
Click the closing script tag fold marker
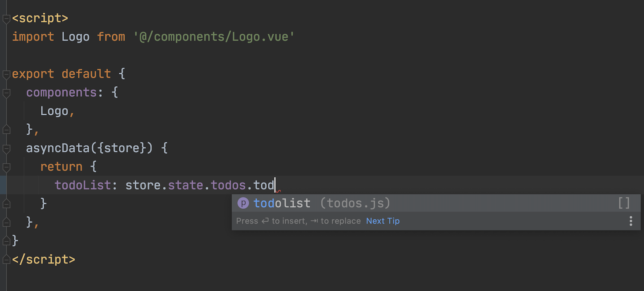tap(6, 260)
